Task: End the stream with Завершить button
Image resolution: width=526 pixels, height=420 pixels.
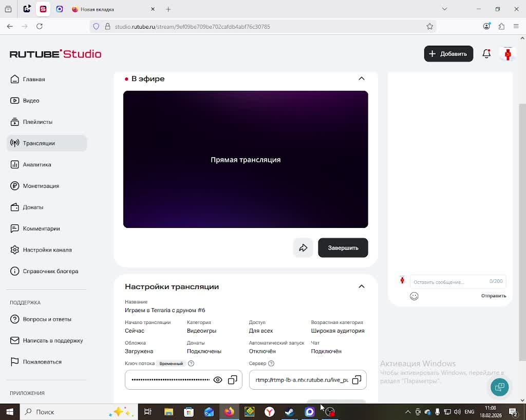Action: (343, 247)
